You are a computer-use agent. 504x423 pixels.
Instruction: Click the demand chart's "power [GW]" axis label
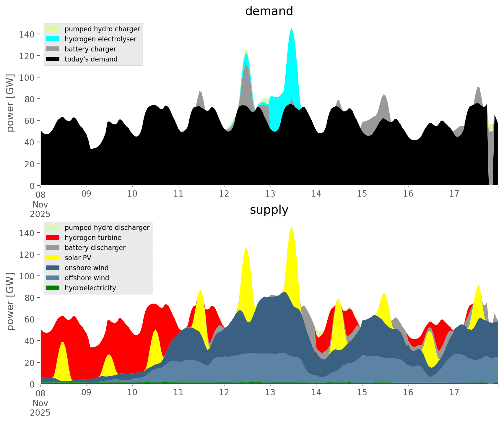tap(10, 103)
